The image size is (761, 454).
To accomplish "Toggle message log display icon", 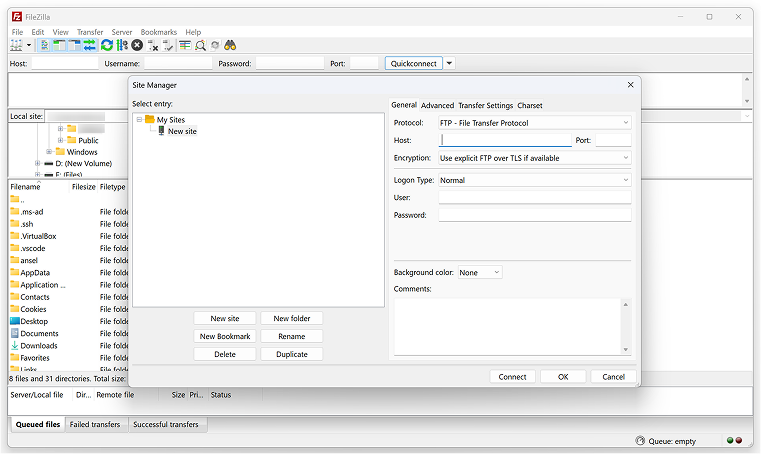I will click(44, 46).
